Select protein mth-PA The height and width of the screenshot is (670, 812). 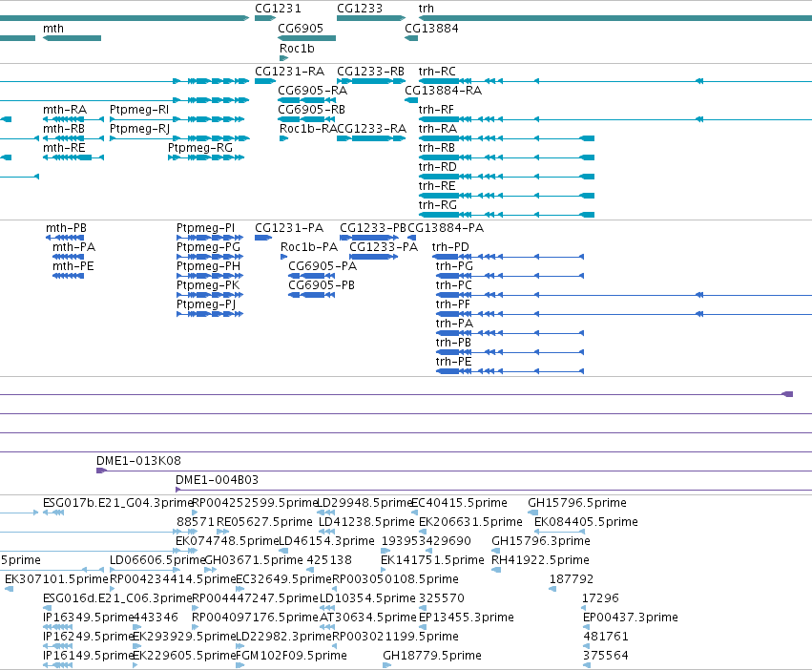pos(68,257)
